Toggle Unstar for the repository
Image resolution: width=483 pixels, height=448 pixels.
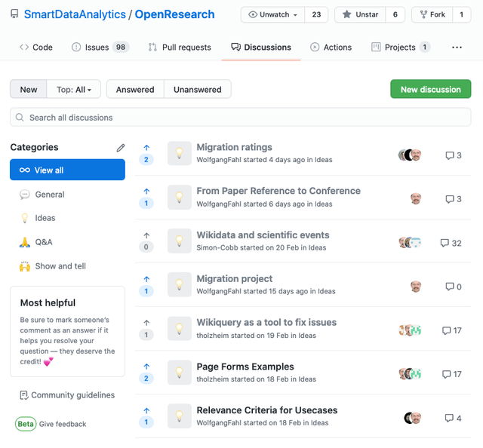click(360, 14)
